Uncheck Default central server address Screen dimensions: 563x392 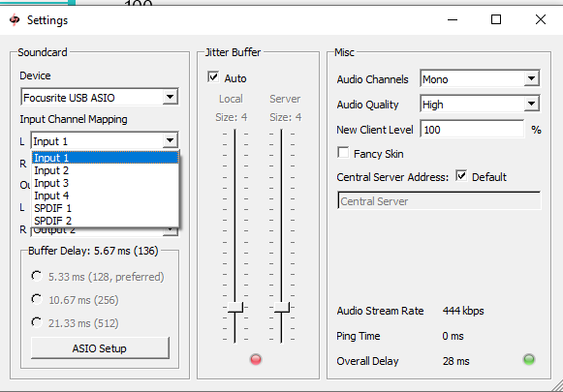click(461, 176)
